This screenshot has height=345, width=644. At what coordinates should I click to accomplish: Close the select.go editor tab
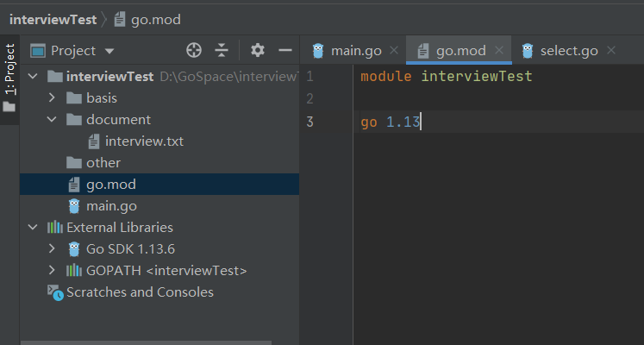(611, 51)
